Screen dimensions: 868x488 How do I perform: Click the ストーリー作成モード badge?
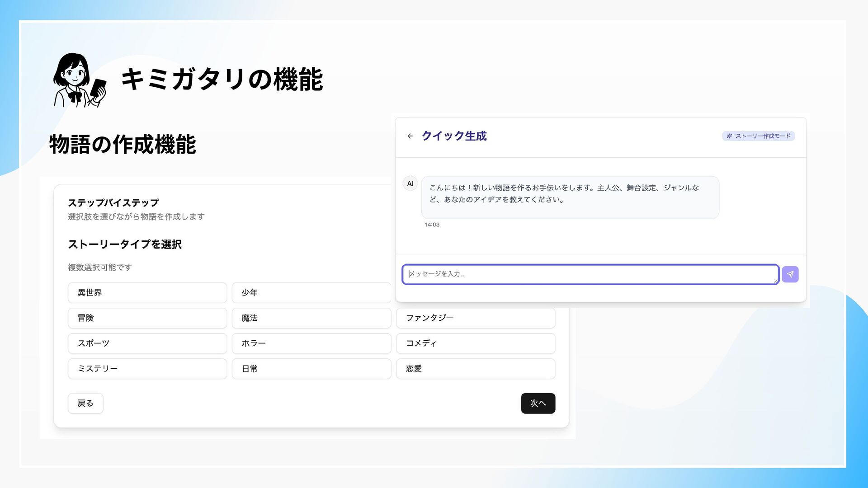758,136
